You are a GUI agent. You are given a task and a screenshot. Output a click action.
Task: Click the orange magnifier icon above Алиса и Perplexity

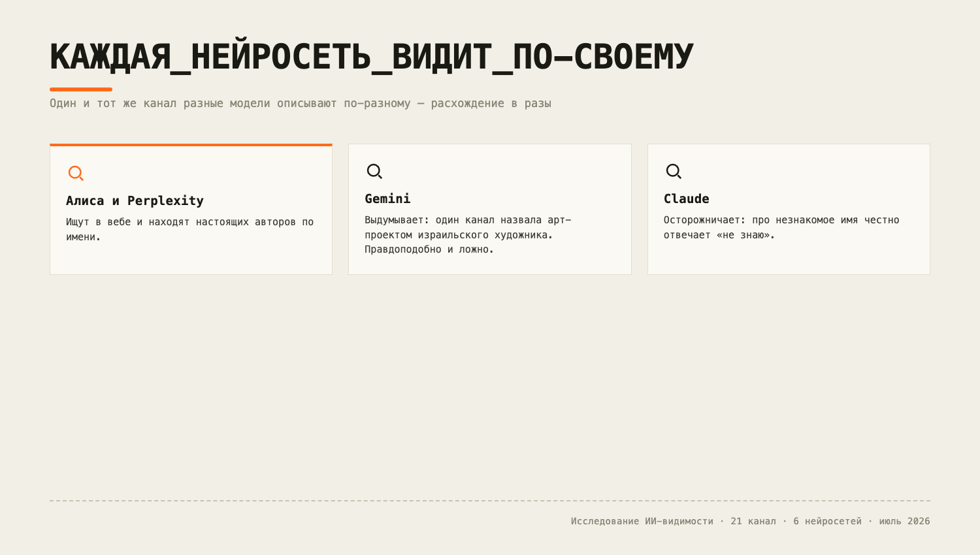tap(76, 173)
